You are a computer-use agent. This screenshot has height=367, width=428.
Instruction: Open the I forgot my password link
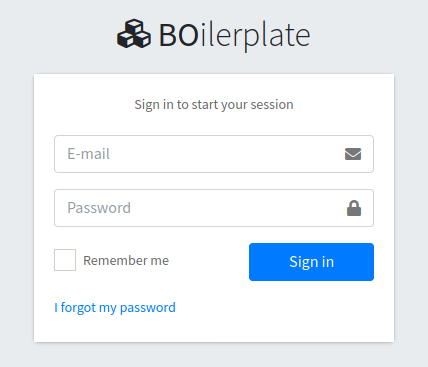tap(115, 307)
